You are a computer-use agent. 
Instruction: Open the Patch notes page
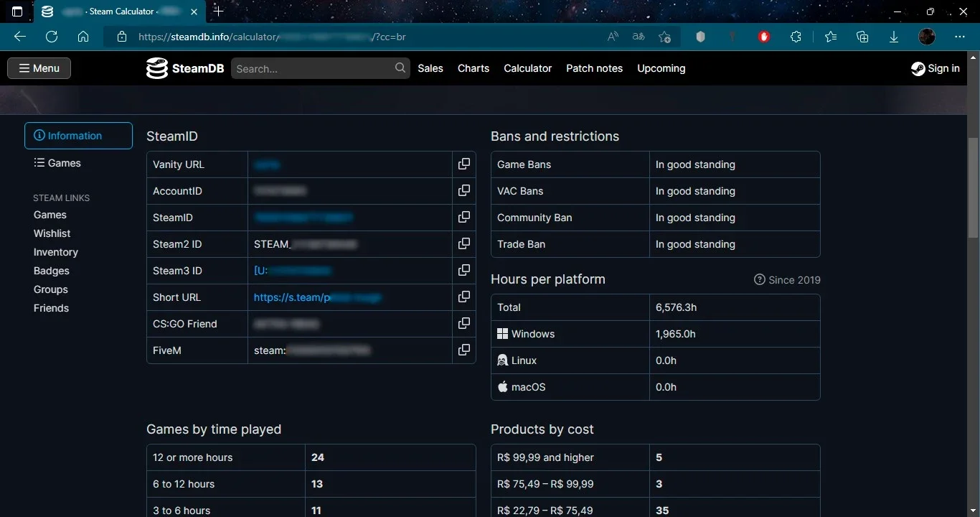594,68
